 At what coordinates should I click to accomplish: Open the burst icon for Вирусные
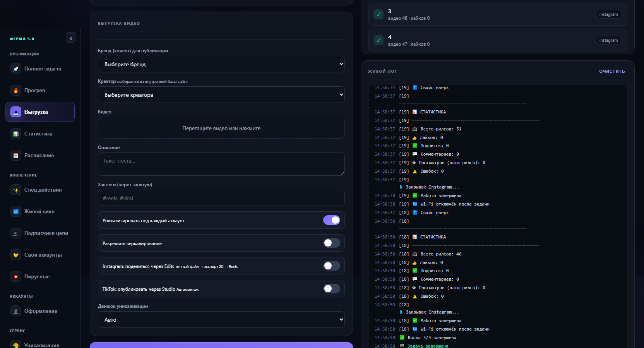click(x=16, y=277)
